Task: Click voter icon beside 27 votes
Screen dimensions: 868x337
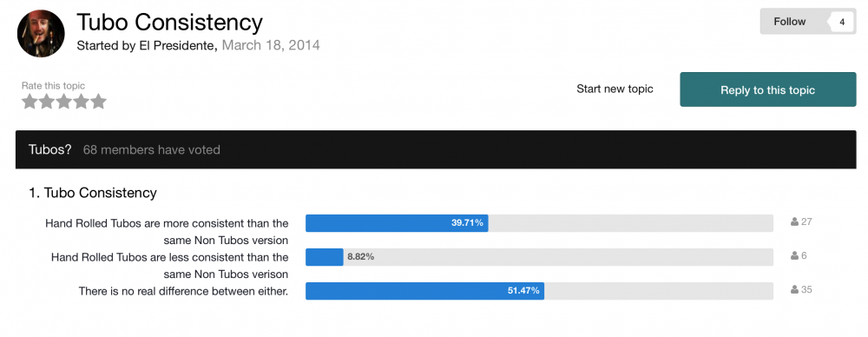Action: [794, 221]
